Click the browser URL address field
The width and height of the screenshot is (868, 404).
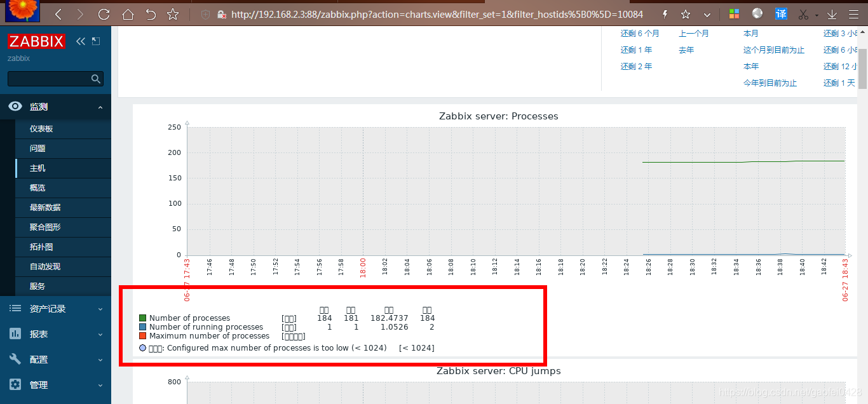pos(437,14)
